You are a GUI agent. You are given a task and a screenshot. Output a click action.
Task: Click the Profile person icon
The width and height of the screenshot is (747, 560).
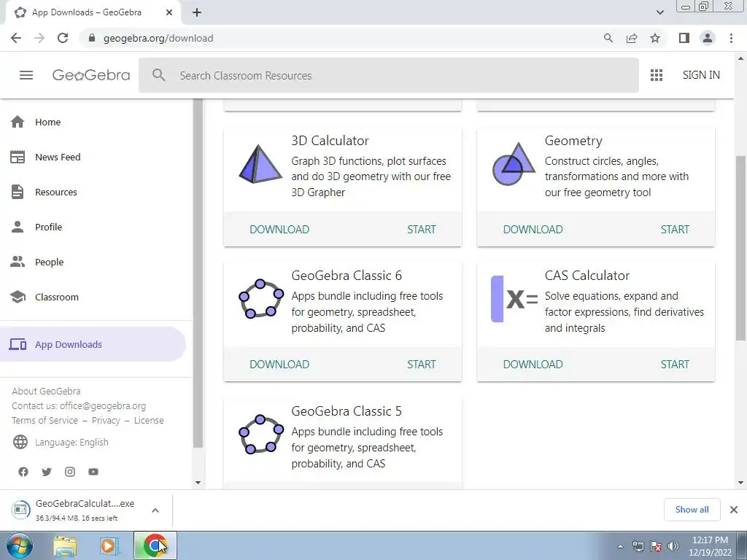pyautogui.click(x=18, y=227)
